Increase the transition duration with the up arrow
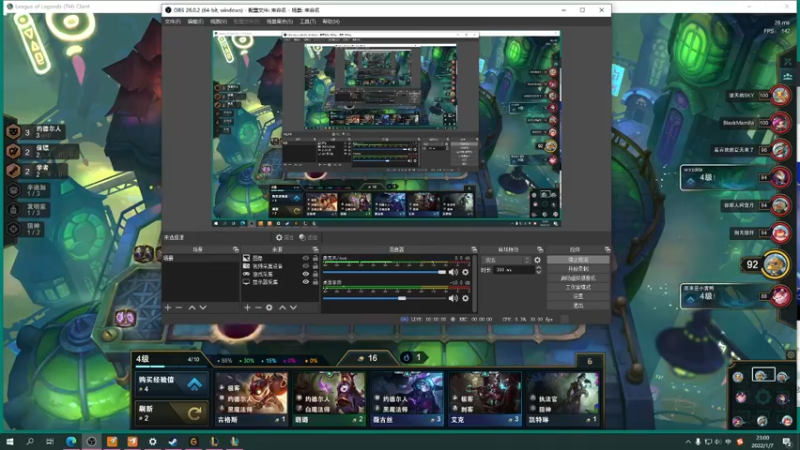 (x=538, y=267)
